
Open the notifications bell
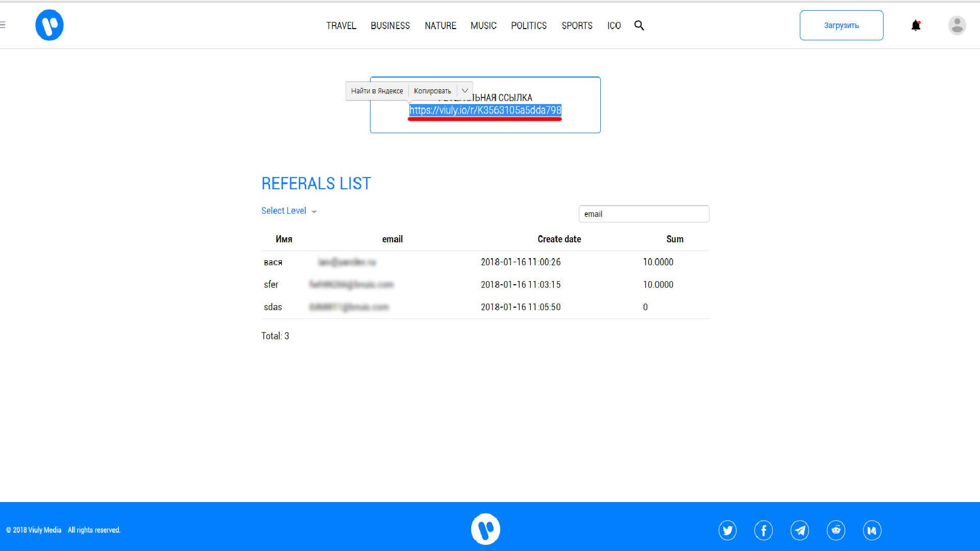click(x=916, y=26)
